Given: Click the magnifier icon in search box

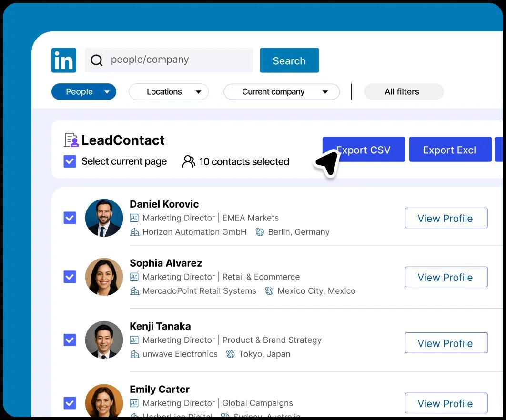Looking at the screenshot, I should [x=97, y=60].
